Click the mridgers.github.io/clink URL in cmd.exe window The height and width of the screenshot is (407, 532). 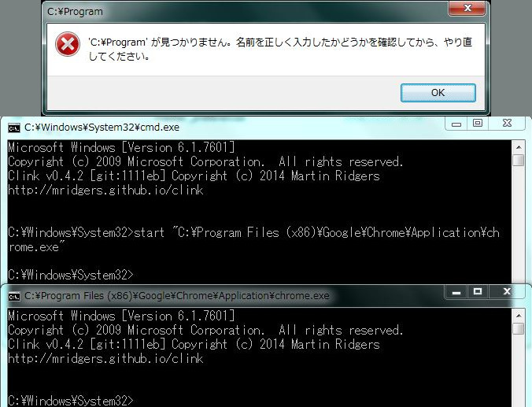105,190
